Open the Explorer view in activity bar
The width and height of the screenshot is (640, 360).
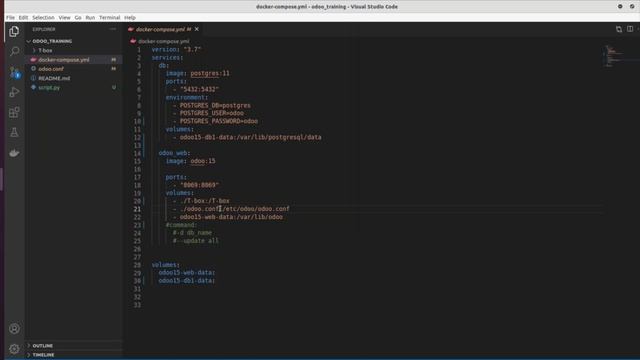[14, 31]
